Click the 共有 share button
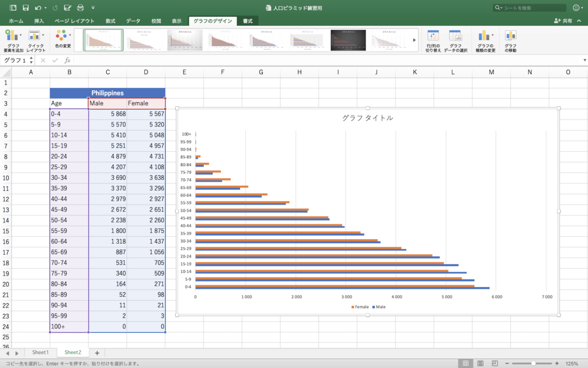Viewport: 588px width, 368px height. [x=563, y=21]
